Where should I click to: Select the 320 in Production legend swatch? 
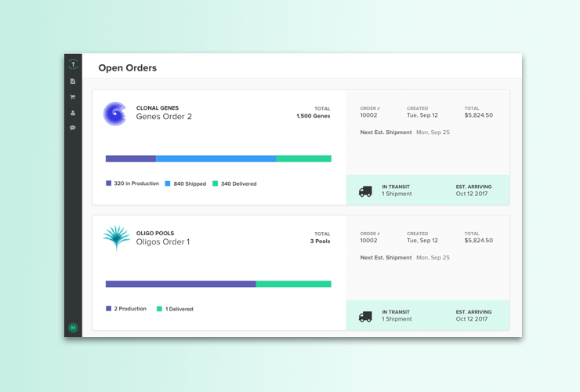coord(109,183)
